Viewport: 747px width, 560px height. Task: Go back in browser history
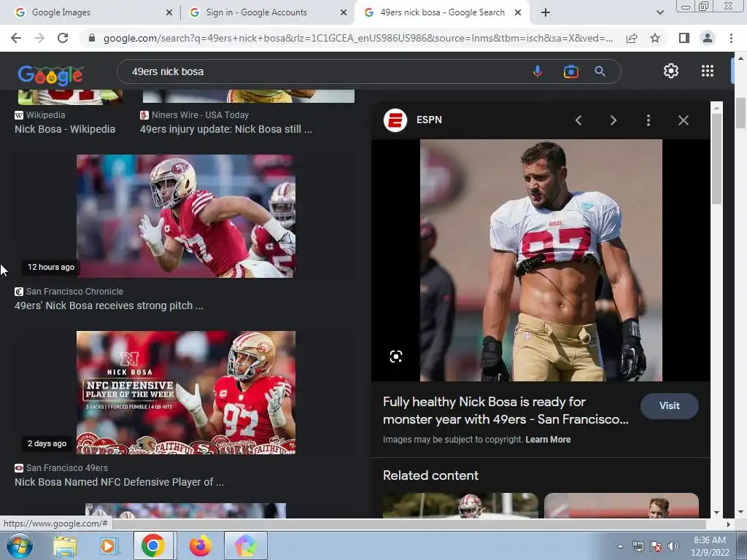pyautogui.click(x=16, y=38)
